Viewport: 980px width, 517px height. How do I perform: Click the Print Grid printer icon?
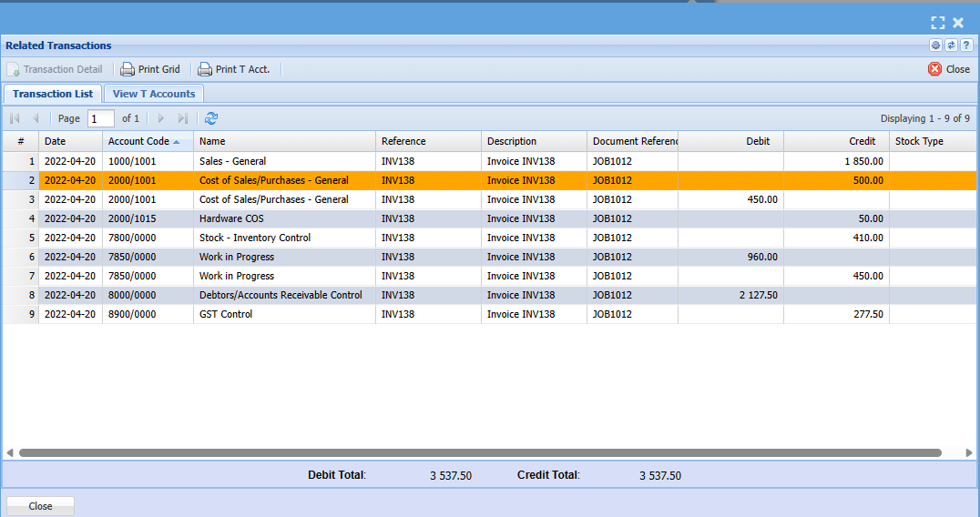(x=128, y=69)
